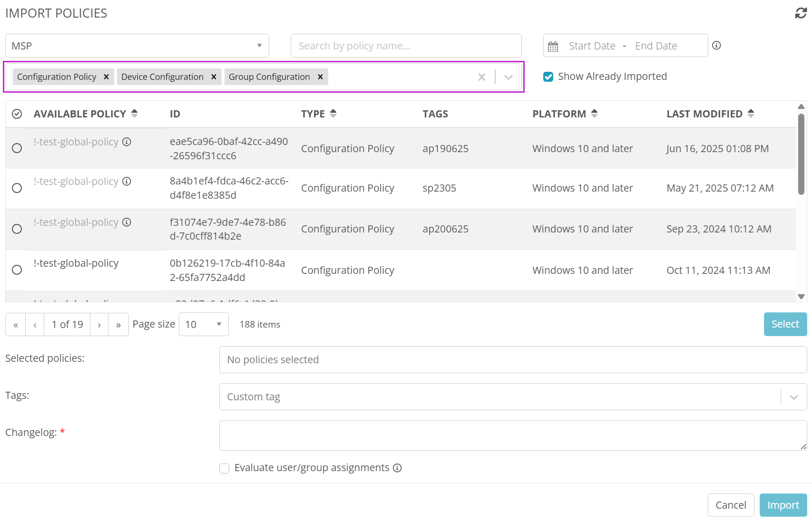Open the Page size dropdown
This screenshot has width=812, height=522.
(204, 324)
